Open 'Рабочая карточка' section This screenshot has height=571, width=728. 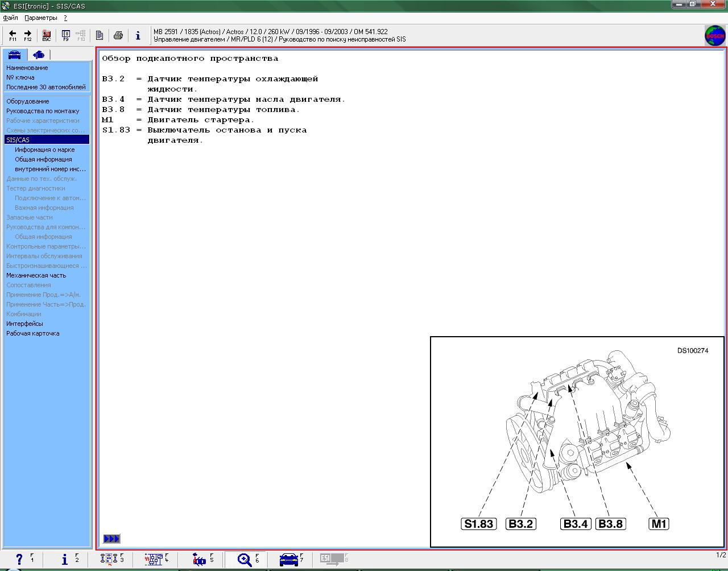click(x=33, y=333)
